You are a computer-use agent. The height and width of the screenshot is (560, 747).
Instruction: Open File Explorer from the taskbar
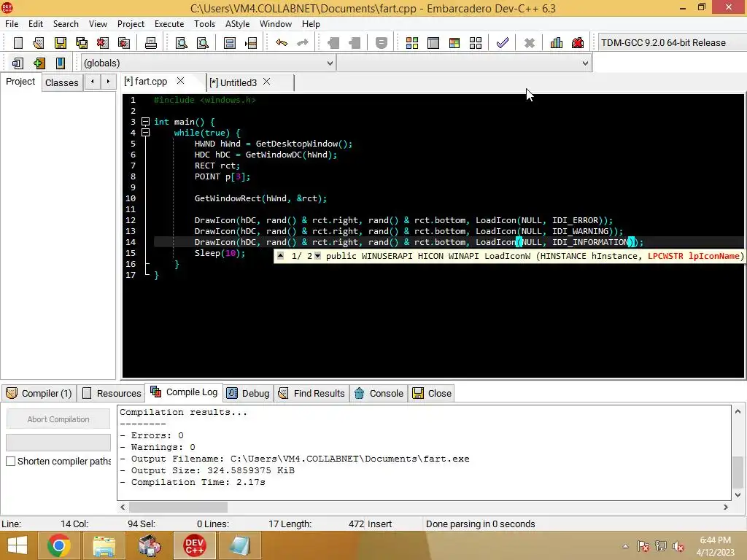[x=104, y=545]
